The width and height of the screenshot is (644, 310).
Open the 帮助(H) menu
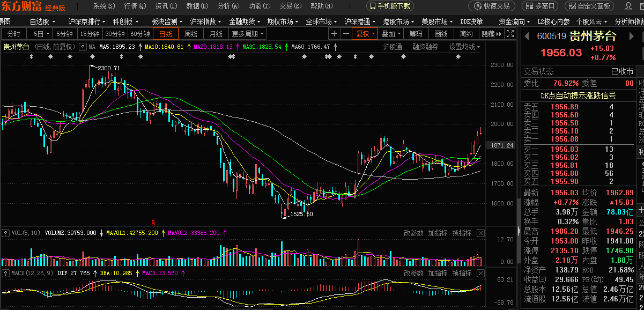click(322, 6)
